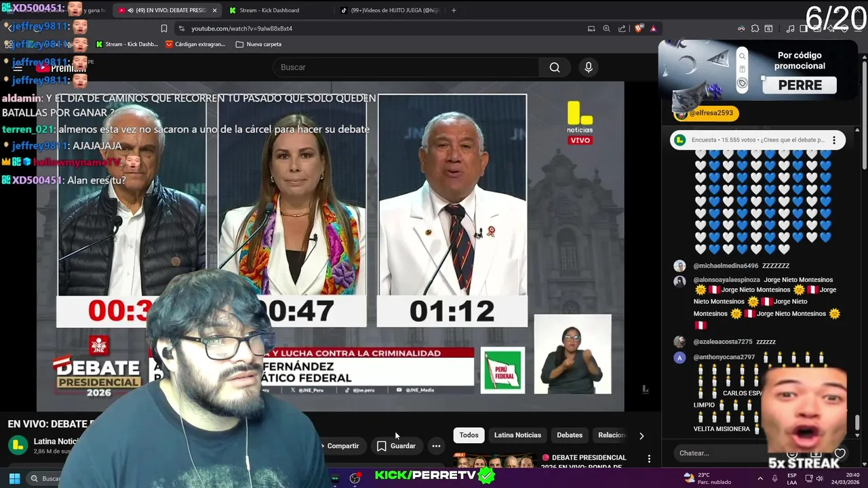Click the PERRE promo code button
Viewport: 868px width, 488px height.
tap(800, 85)
